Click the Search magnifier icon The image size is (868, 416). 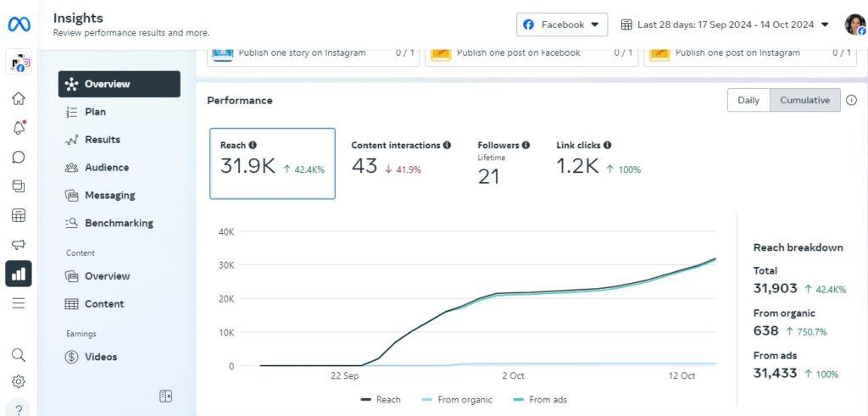point(18,355)
